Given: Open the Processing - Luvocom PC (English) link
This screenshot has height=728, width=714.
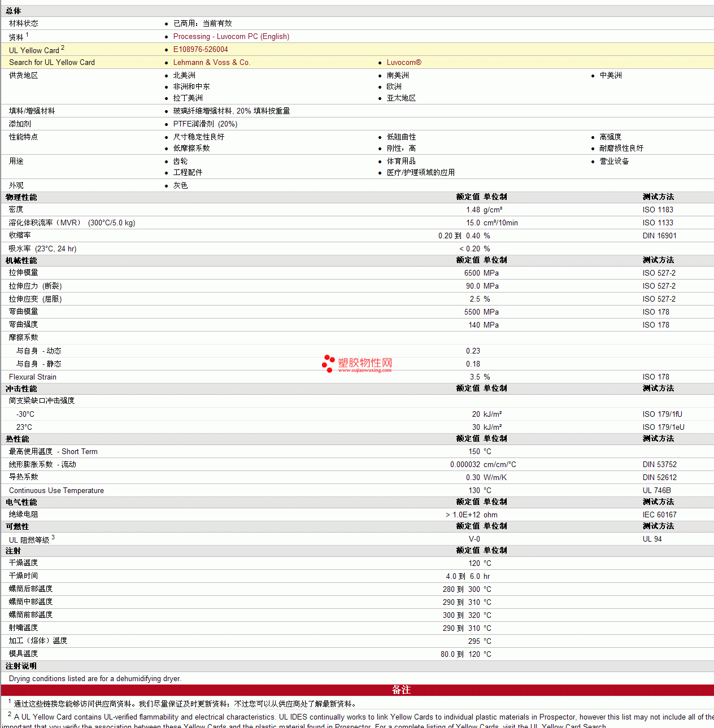Looking at the screenshot, I should [x=231, y=36].
